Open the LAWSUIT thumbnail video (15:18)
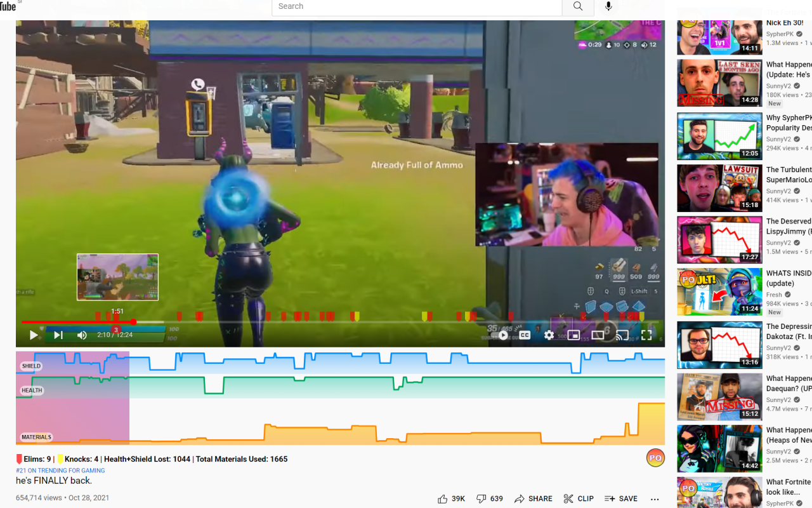The height and width of the screenshot is (508, 812). click(x=719, y=188)
